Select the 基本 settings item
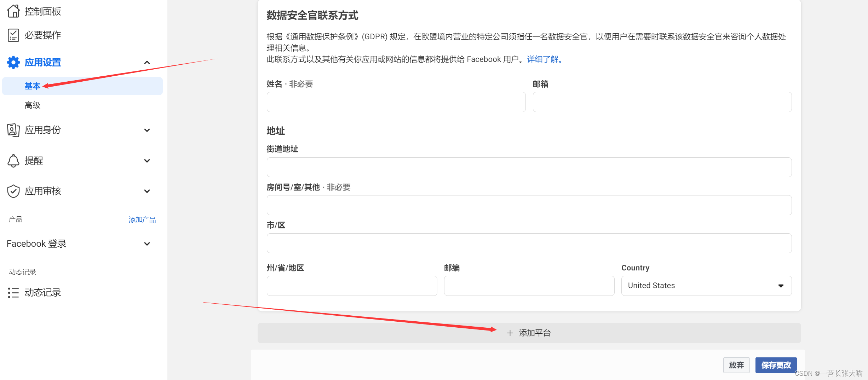868x380 pixels. click(x=32, y=86)
